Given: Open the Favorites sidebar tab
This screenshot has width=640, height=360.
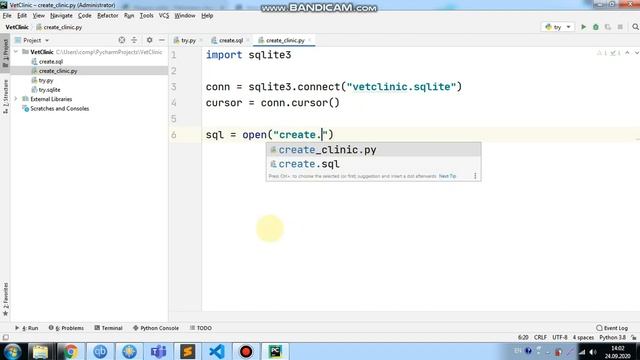Looking at the screenshot, I should coord(5,299).
